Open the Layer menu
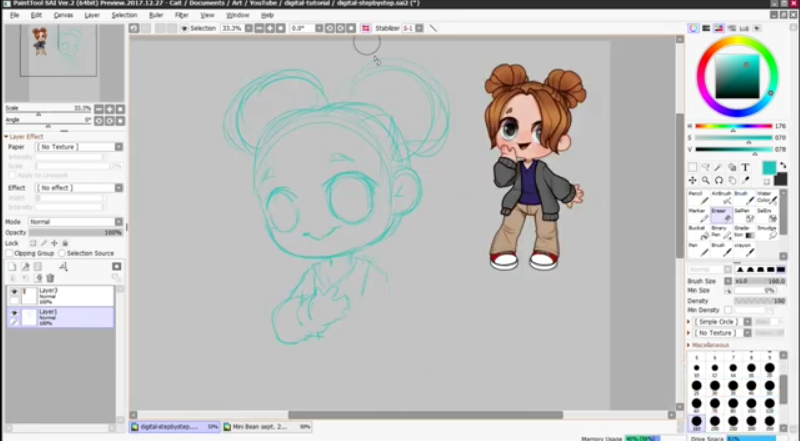Image resolution: width=800 pixels, height=441 pixels. pos(92,15)
